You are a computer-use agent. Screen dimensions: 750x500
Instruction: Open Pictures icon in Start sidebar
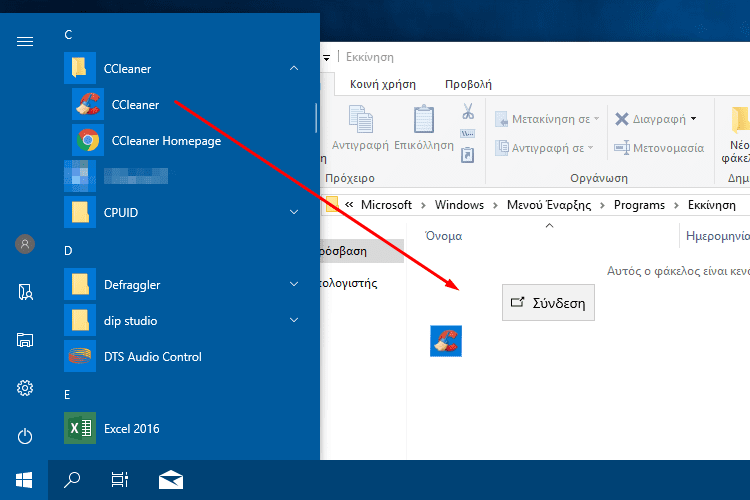(x=25, y=340)
